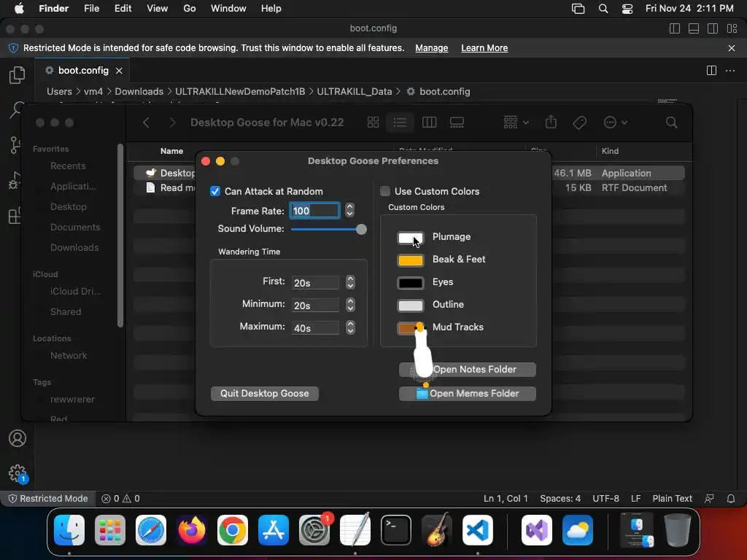Open Source Control view in VS Code
Viewport: 747px width, 560px height.
[x=15, y=145]
